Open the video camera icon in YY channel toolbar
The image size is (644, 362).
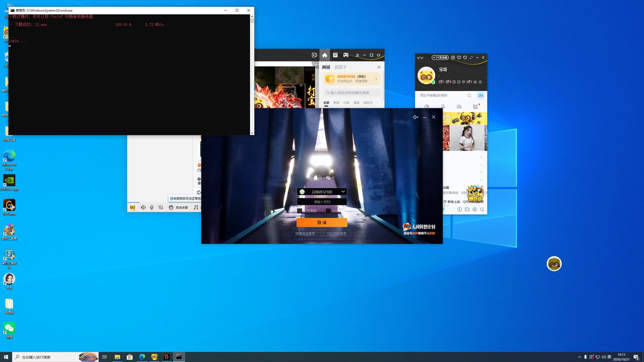click(314, 55)
